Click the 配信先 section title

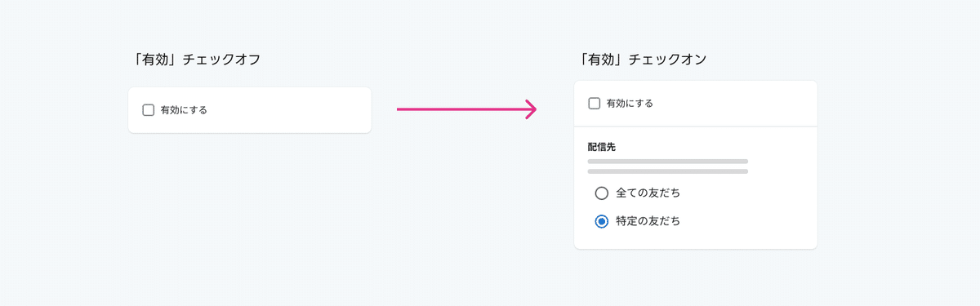604,148
